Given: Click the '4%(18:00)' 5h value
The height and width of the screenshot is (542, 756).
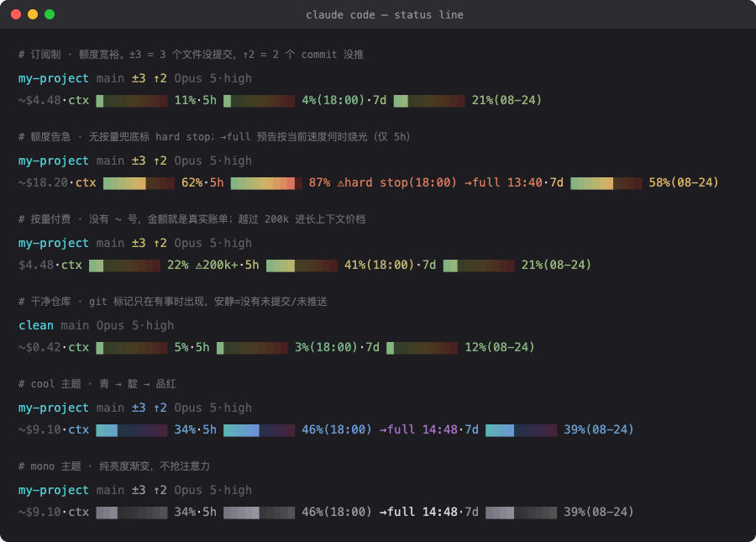Looking at the screenshot, I should click(x=333, y=100).
